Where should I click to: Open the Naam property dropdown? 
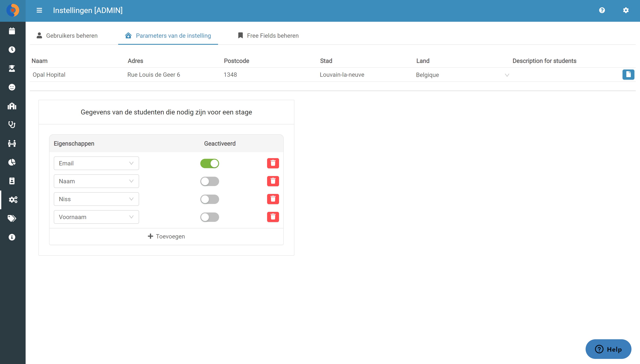(x=96, y=181)
